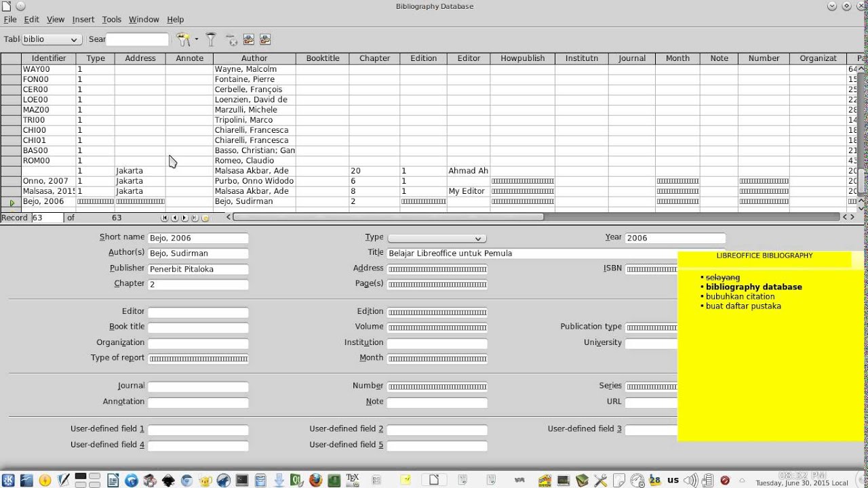Open the Edit menu
Viewport: 868px width, 488px height.
coord(31,20)
